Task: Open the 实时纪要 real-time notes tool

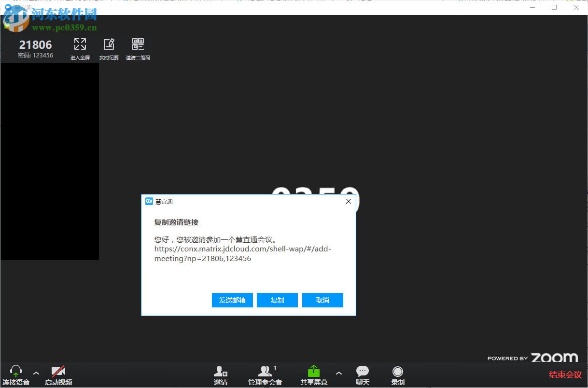Action: pos(109,48)
